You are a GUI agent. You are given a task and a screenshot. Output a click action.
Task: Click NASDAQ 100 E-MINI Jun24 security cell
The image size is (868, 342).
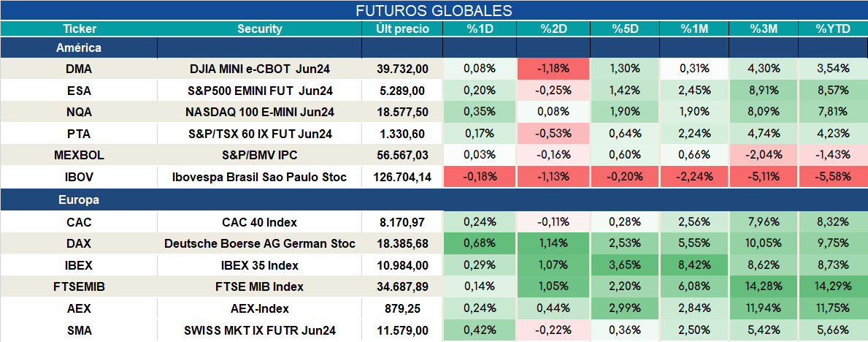pos(260,113)
